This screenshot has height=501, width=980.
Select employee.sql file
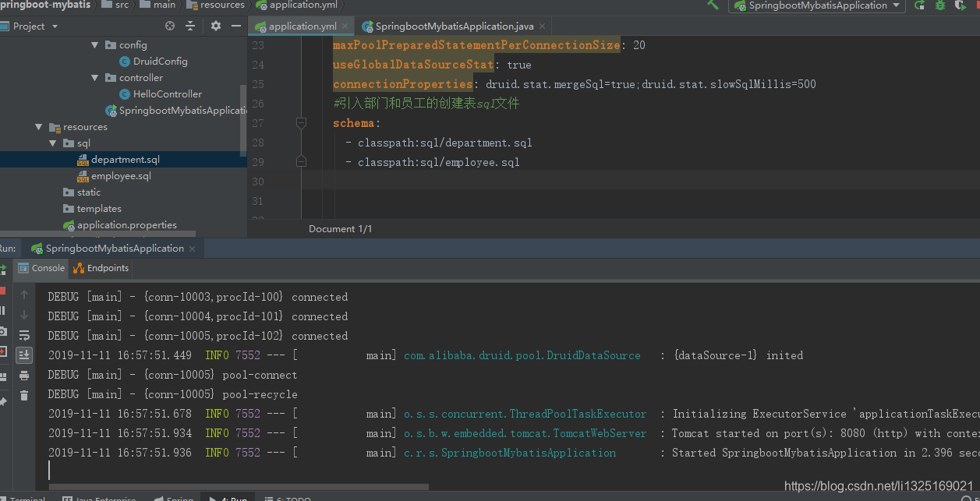tap(114, 176)
